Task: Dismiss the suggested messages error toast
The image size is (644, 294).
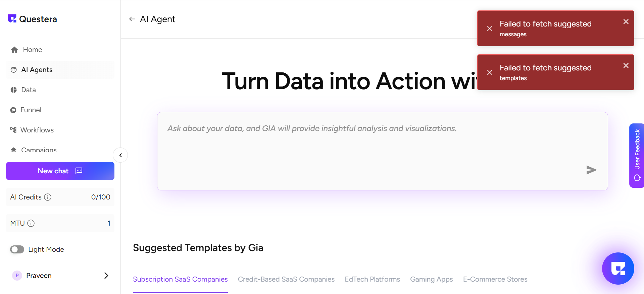Action: (x=626, y=22)
